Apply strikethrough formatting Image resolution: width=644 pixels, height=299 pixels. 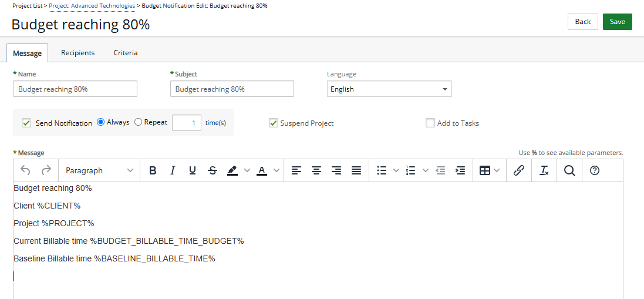(213, 170)
